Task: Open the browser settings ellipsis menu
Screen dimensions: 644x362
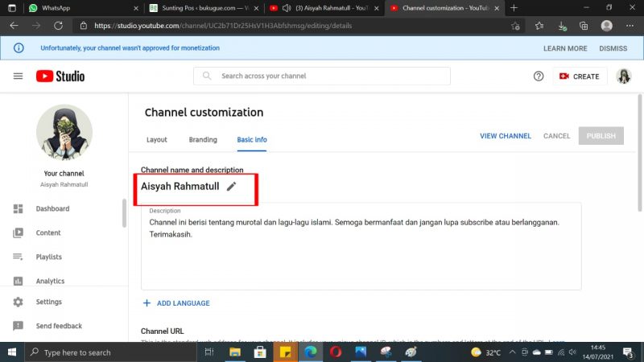Action: coord(630,26)
